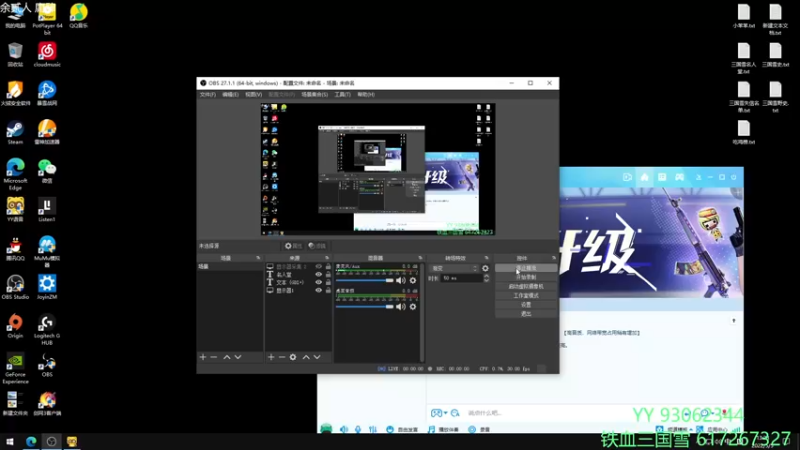The height and width of the screenshot is (450, 800).
Task: Click the 开始录制 button in Controls
Action: click(526, 277)
